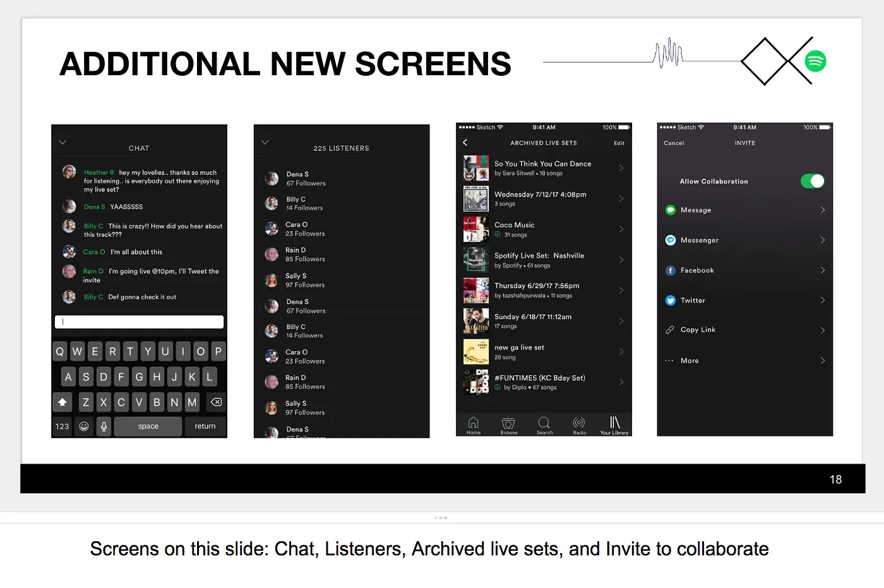Tap Edit in Archived Live Sets
The width and height of the screenshot is (884, 588).
click(619, 143)
